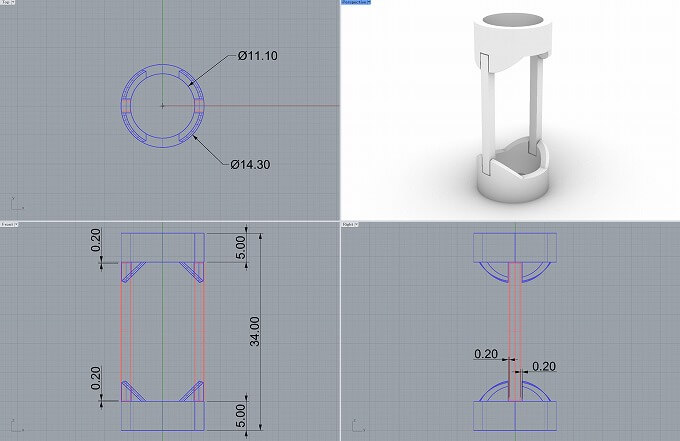The height and width of the screenshot is (441, 680).
Task: Select the left 0.20 dimension in Right view
Action: [x=485, y=354]
